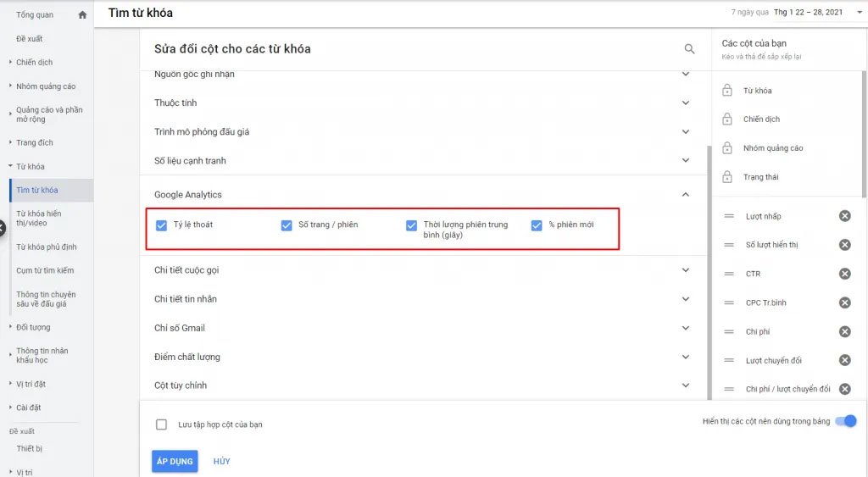Collapse the Google Analytics section
The width and height of the screenshot is (868, 477).
coord(685,194)
